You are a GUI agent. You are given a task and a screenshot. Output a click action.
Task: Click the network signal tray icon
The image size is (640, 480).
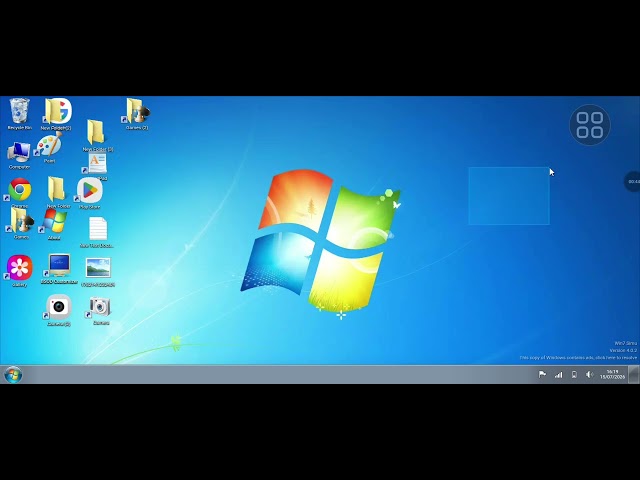pyautogui.click(x=558, y=374)
